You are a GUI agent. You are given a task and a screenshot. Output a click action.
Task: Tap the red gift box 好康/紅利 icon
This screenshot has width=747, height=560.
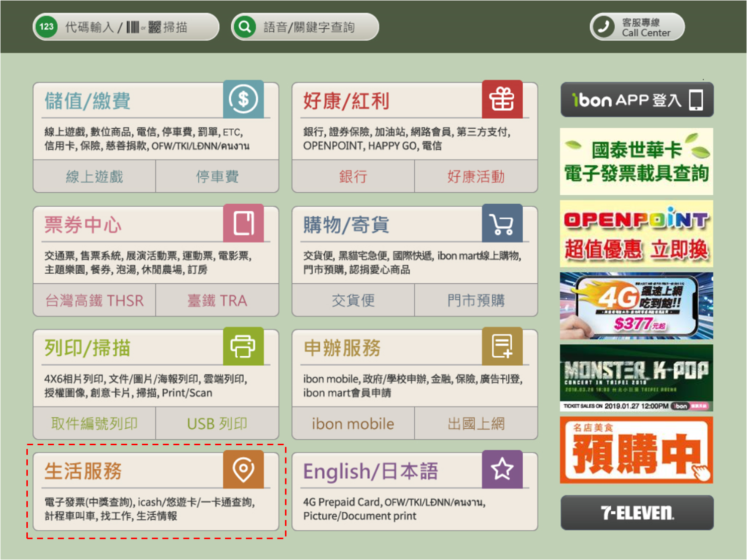pyautogui.click(x=502, y=99)
